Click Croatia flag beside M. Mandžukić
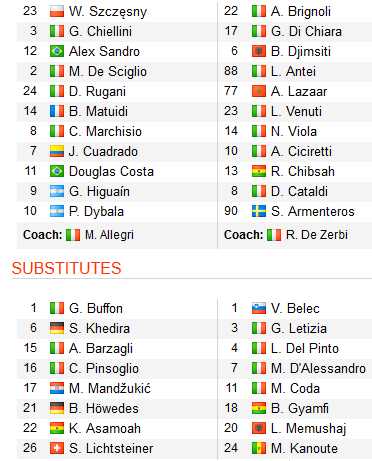 57,388
